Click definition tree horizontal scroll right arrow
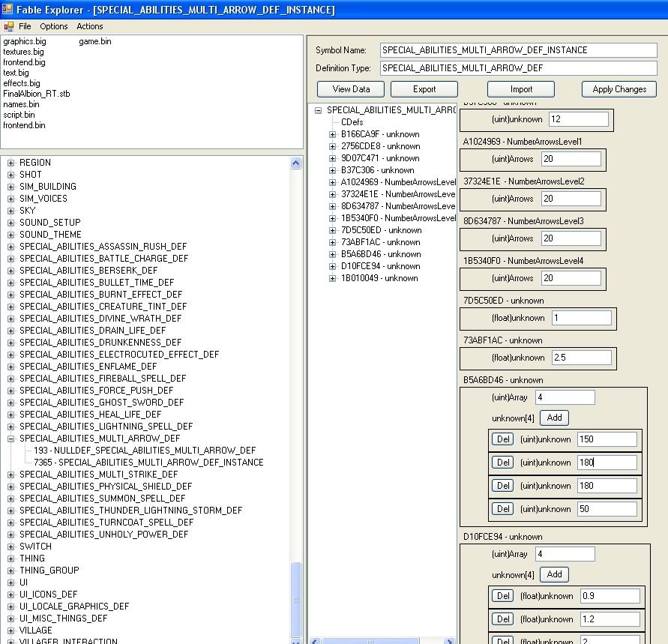The height and width of the screenshot is (644, 668). coord(449,641)
